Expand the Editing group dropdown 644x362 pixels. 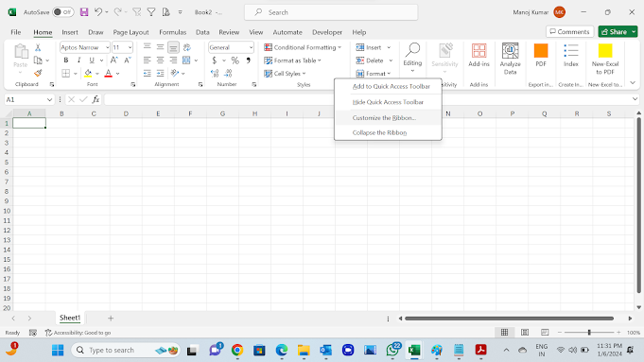tap(412, 71)
